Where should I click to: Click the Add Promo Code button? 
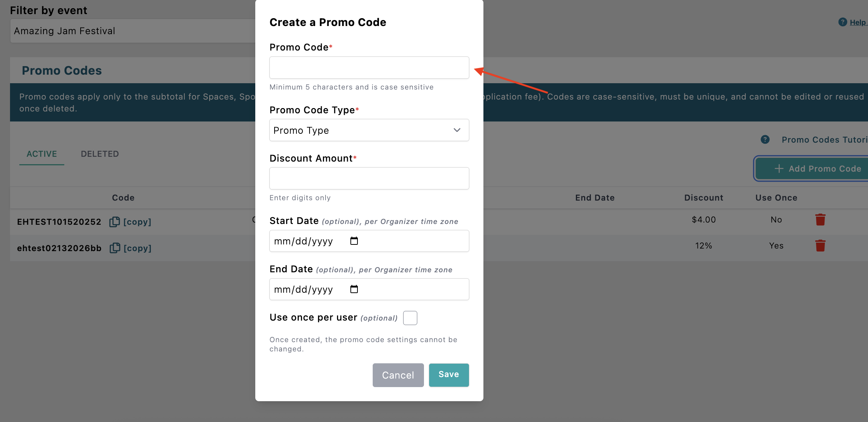pos(817,169)
